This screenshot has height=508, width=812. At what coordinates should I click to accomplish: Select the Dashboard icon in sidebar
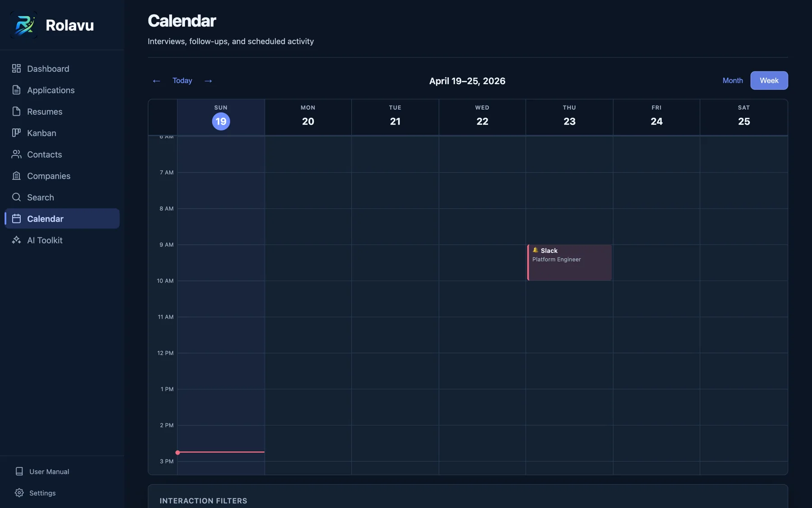point(16,68)
